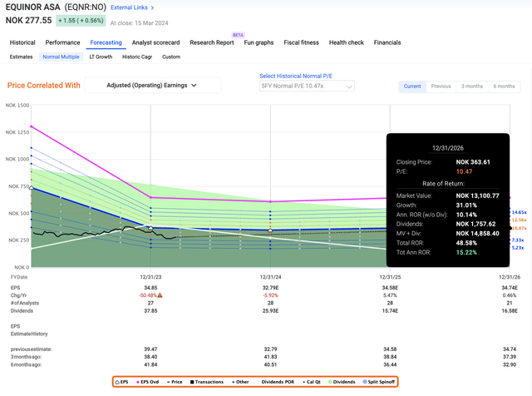Click the BETA badge above Research Report

click(x=239, y=35)
